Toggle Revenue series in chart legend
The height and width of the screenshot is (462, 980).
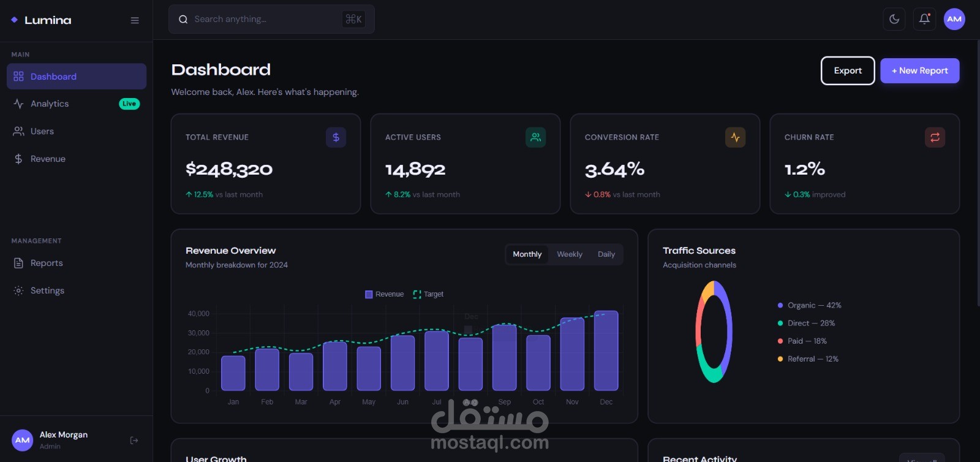pyautogui.click(x=385, y=294)
